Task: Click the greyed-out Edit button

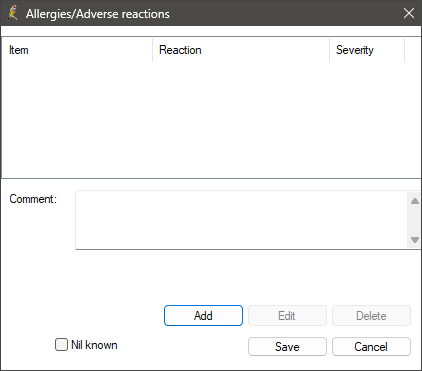Action: pyautogui.click(x=287, y=315)
